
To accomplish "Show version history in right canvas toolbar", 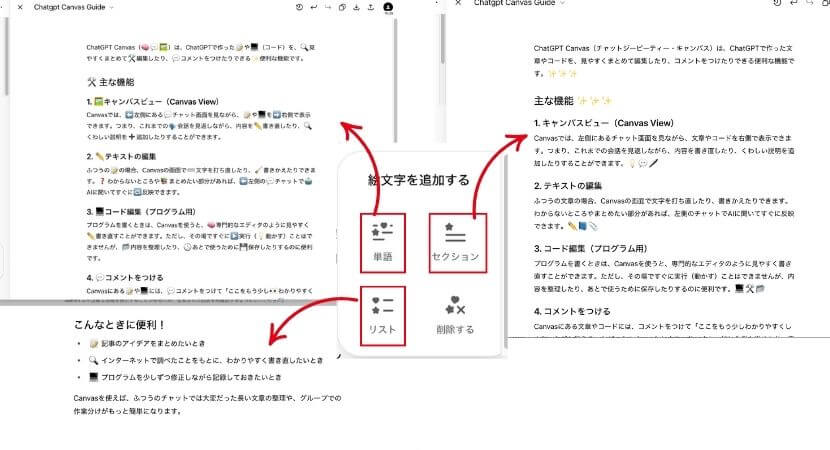I will tap(777, 3).
